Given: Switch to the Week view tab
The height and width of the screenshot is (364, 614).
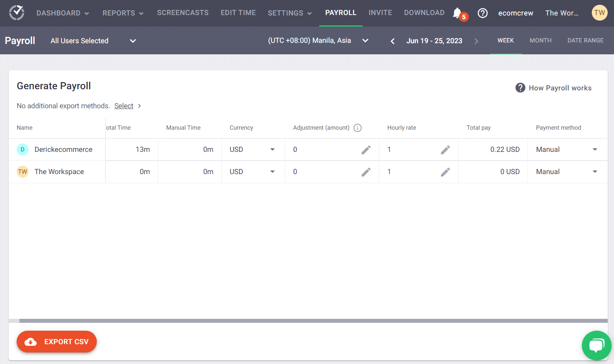Looking at the screenshot, I should (505, 40).
